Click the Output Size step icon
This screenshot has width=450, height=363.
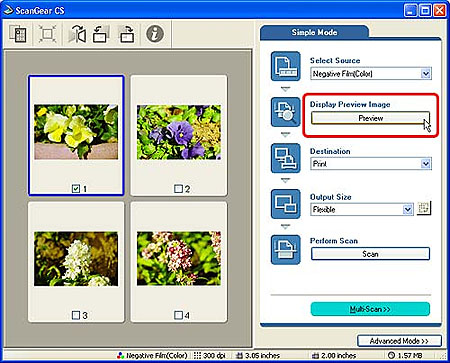click(286, 204)
